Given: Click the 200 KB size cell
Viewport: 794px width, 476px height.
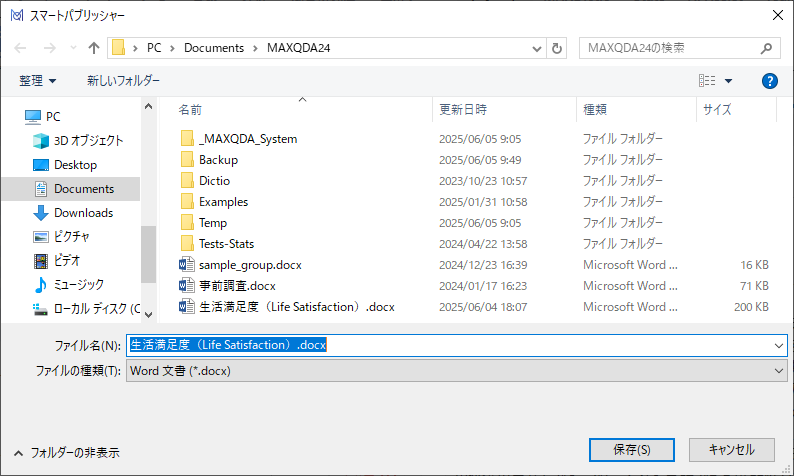Looking at the screenshot, I should point(751,307).
